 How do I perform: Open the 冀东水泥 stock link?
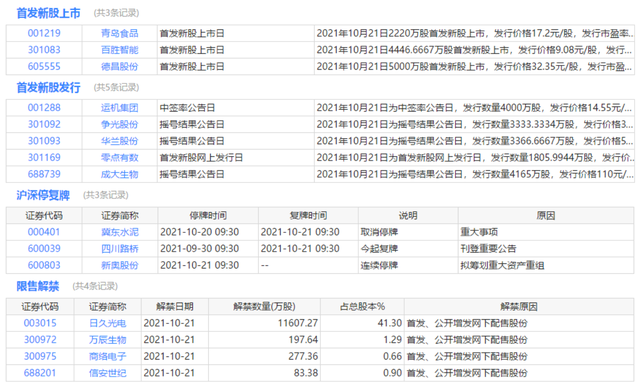click(x=120, y=232)
